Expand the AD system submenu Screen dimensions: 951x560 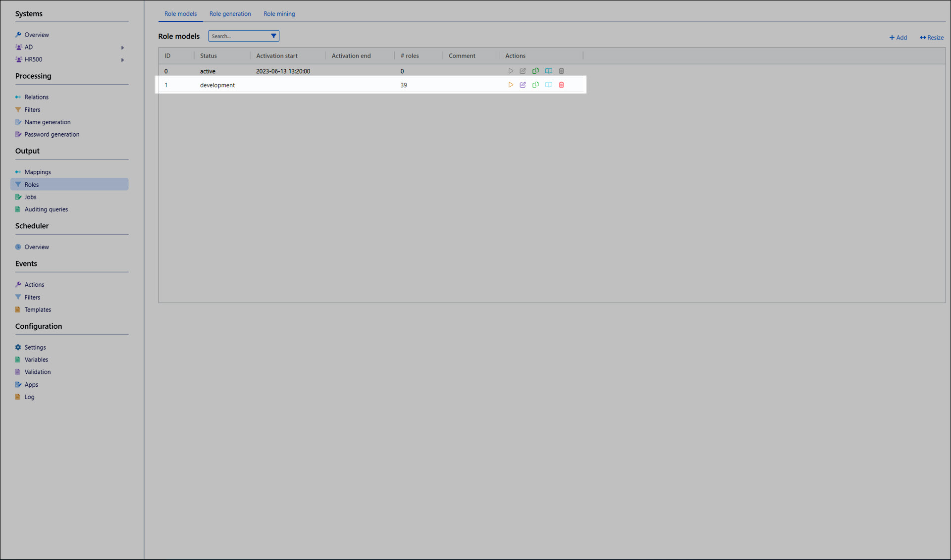point(122,48)
